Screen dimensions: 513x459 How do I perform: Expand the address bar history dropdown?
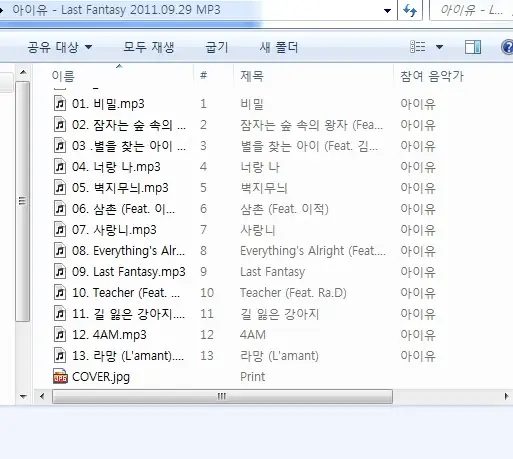387,11
